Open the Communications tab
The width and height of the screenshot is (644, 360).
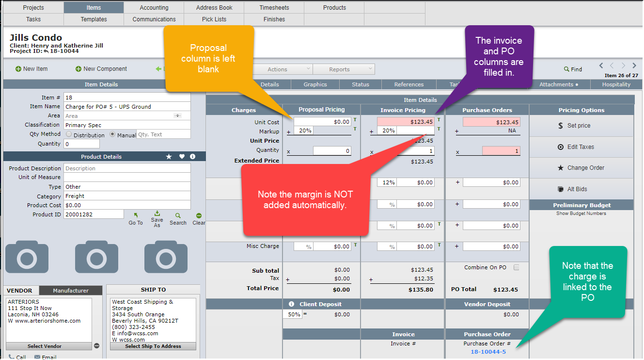pos(154,19)
